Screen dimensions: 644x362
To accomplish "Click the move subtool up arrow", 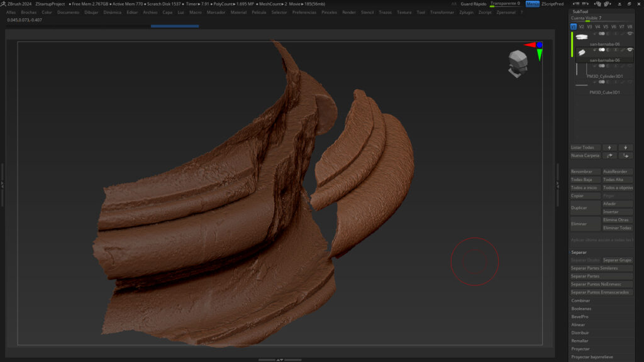I will [609, 147].
